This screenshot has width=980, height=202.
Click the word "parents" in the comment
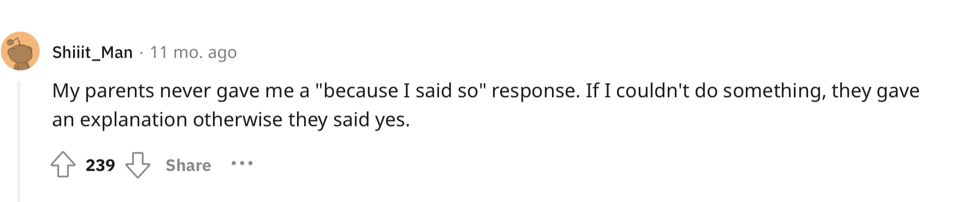120,91
